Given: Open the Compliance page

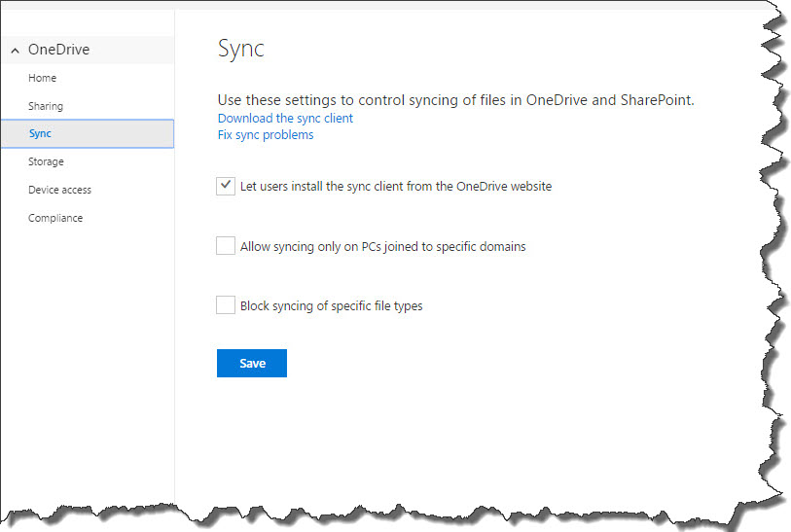Looking at the screenshot, I should click(x=55, y=218).
